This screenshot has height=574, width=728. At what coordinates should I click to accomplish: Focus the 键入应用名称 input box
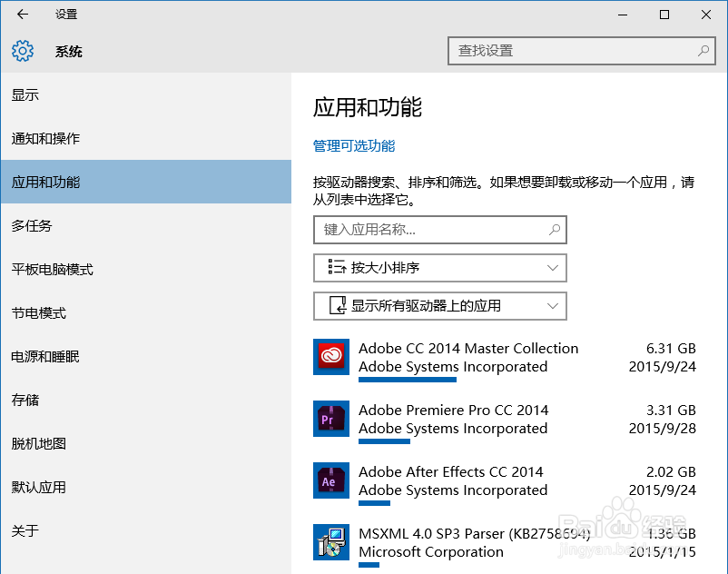click(x=440, y=230)
